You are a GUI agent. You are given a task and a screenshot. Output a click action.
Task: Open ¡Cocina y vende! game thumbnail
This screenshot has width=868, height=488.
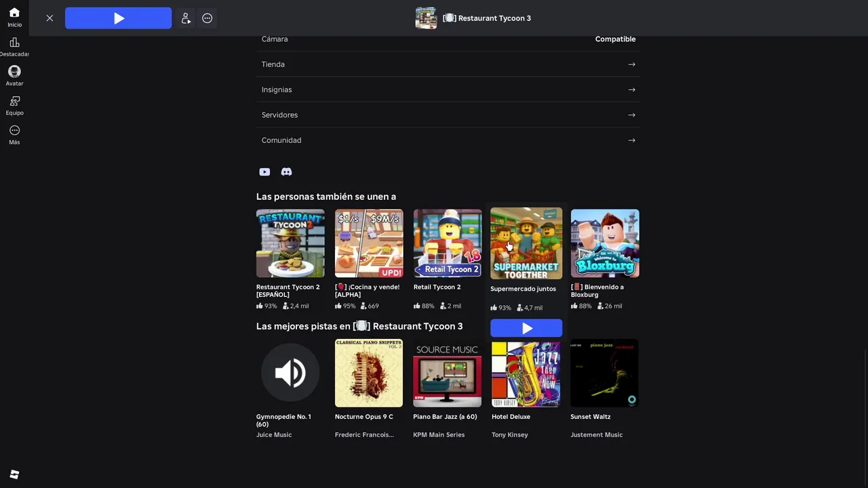coord(369,243)
